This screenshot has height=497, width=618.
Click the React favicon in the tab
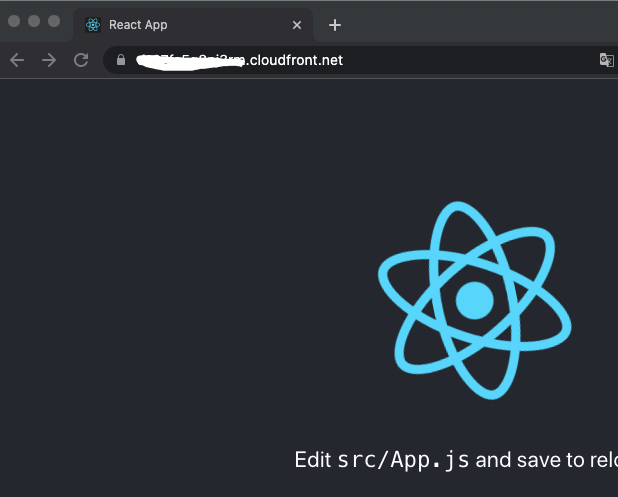pyautogui.click(x=93, y=25)
